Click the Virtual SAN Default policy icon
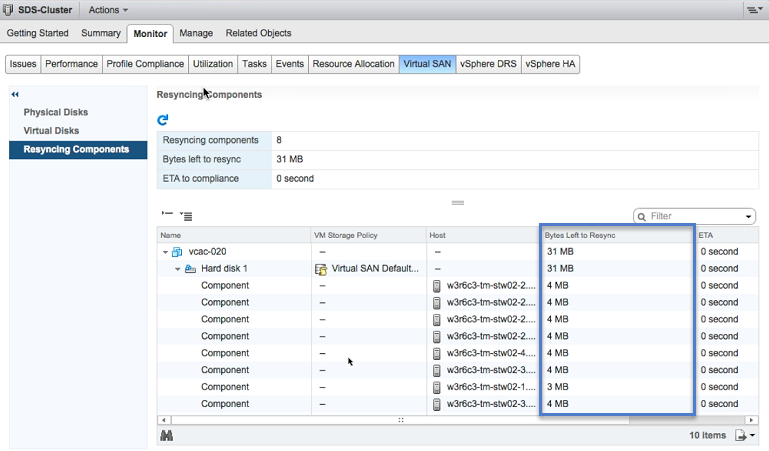The height and width of the screenshot is (451, 769). pos(321,269)
